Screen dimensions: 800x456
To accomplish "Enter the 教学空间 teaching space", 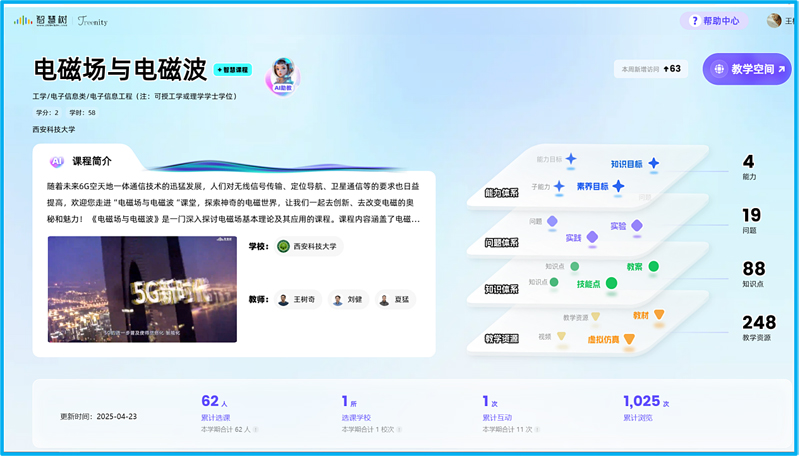I will (747, 69).
